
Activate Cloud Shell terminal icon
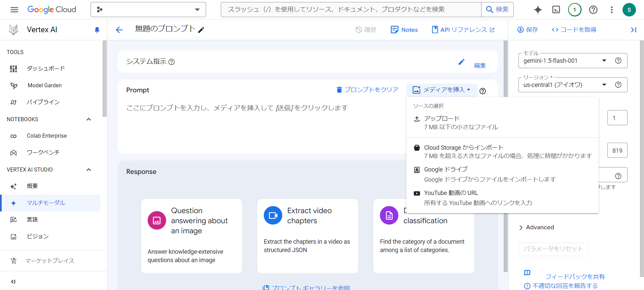556,10
